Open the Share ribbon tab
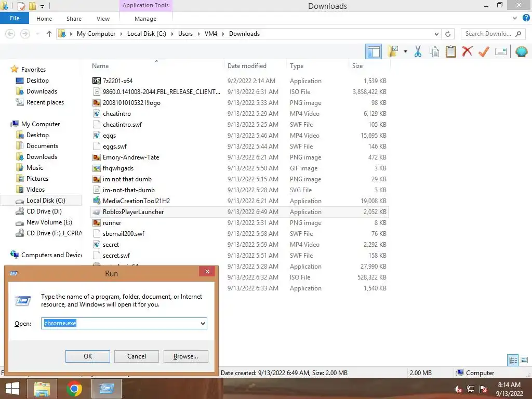Screen dimensions: 532x399 (74, 19)
